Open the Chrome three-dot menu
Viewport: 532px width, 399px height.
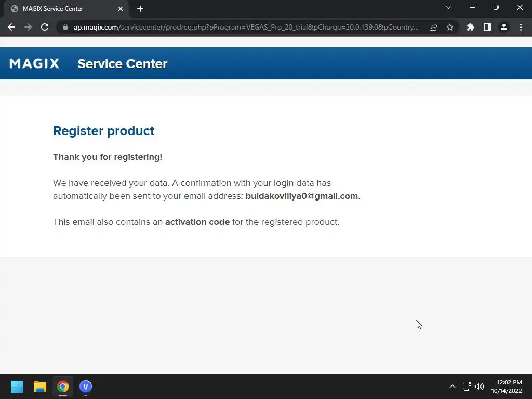click(521, 27)
